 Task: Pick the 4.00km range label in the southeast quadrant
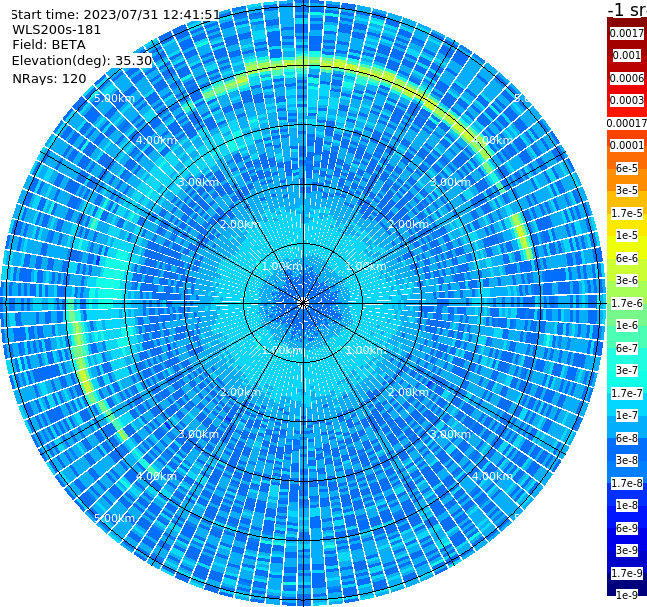click(492, 476)
